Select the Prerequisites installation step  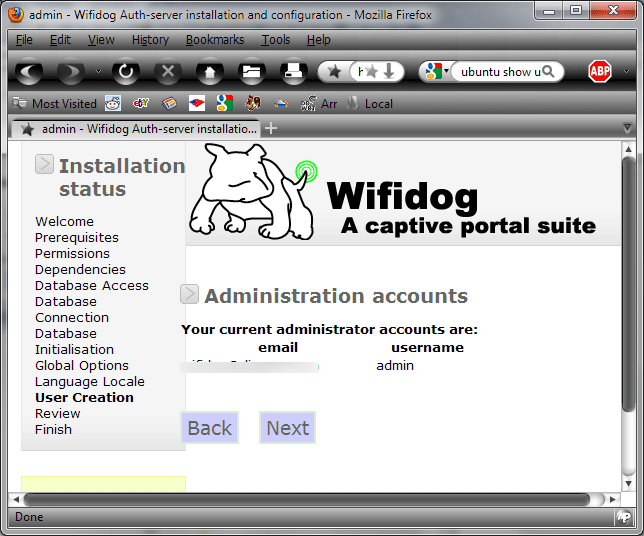click(x=77, y=237)
